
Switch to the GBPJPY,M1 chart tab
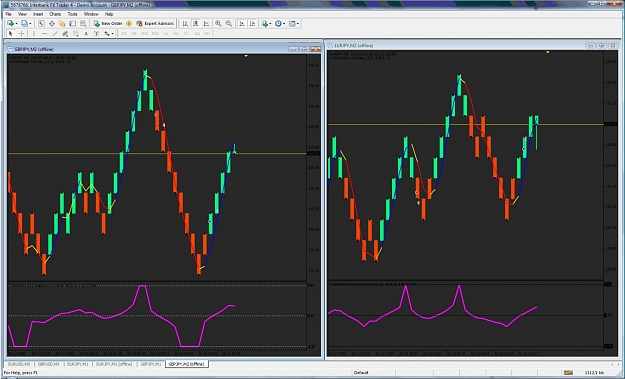click(151, 364)
